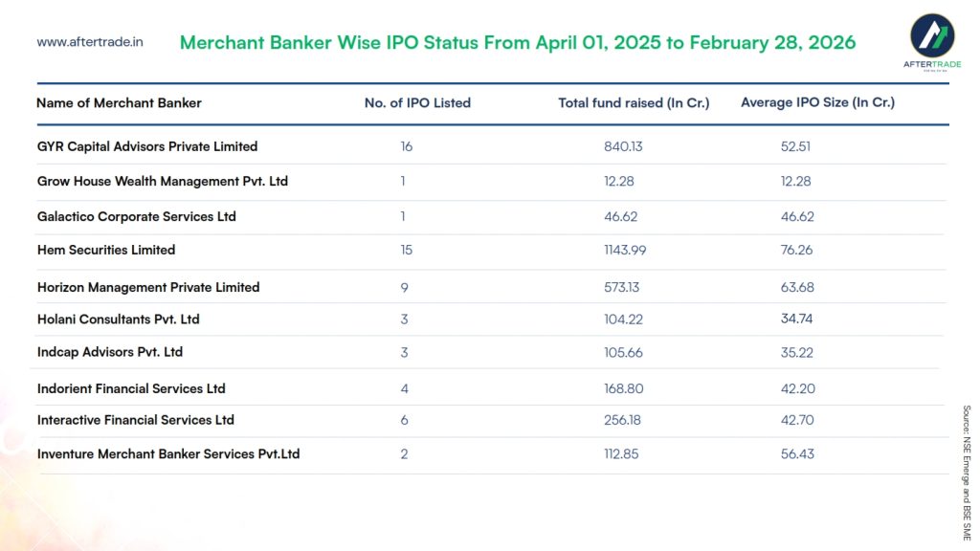Click the Source NSE Emerge vertical text

click(966, 473)
